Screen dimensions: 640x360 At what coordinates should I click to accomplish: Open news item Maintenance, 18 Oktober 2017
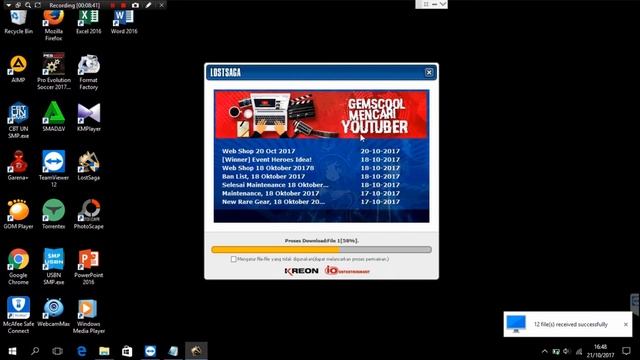pyautogui.click(x=271, y=193)
